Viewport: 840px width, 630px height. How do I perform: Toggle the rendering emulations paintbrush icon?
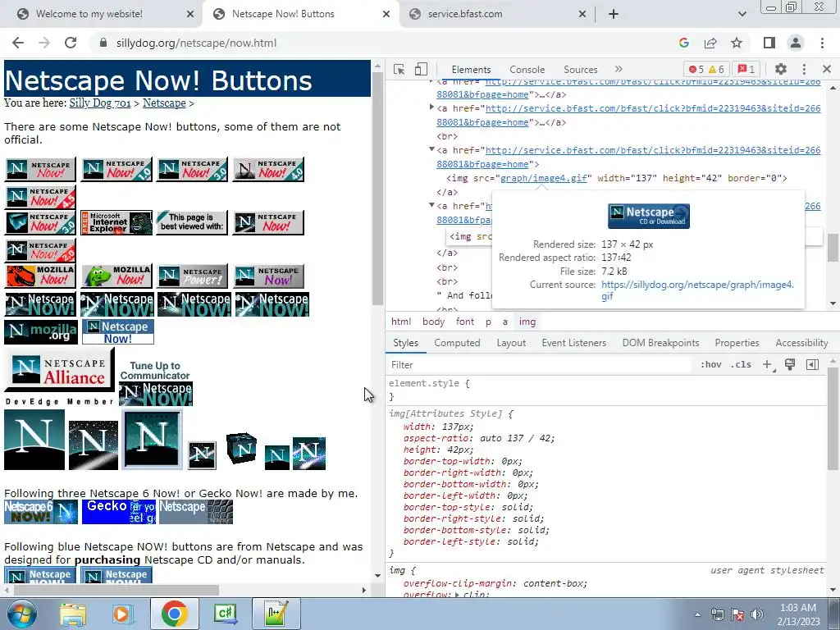click(790, 365)
